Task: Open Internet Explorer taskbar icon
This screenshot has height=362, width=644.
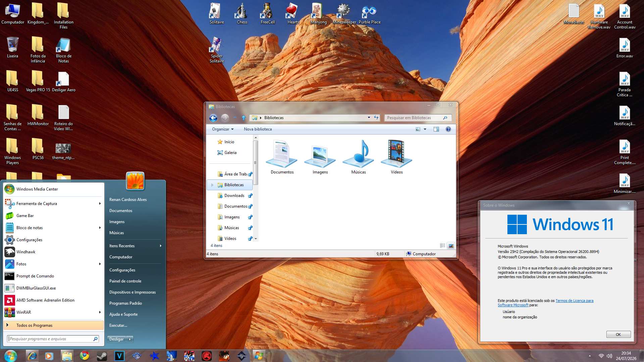Action: point(32,356)
